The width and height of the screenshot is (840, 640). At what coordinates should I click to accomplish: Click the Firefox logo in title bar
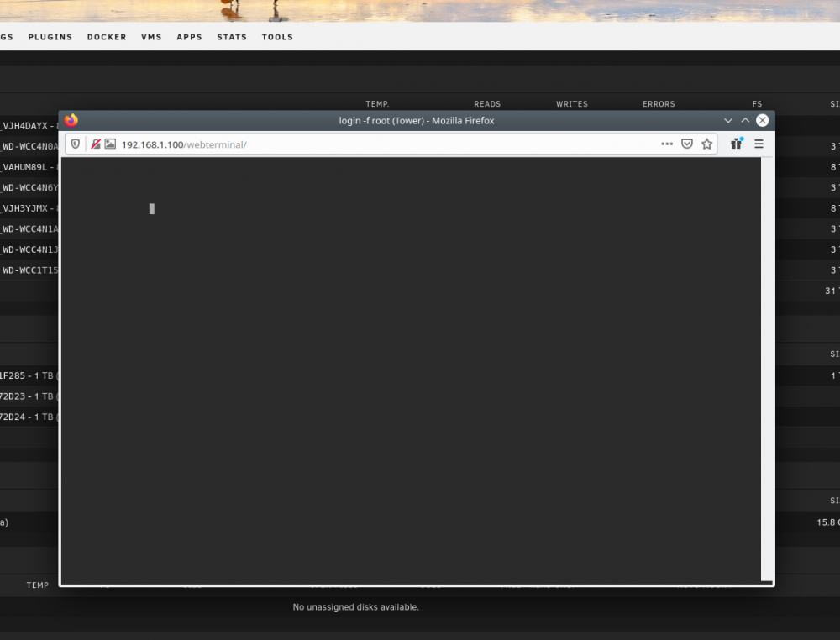pyautogui.click(x=71, y=120)
